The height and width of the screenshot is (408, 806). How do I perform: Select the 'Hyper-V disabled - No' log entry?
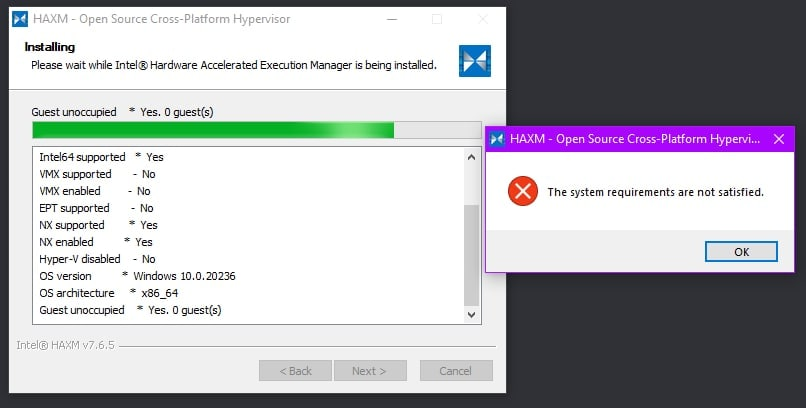click(x=97, y=259)
